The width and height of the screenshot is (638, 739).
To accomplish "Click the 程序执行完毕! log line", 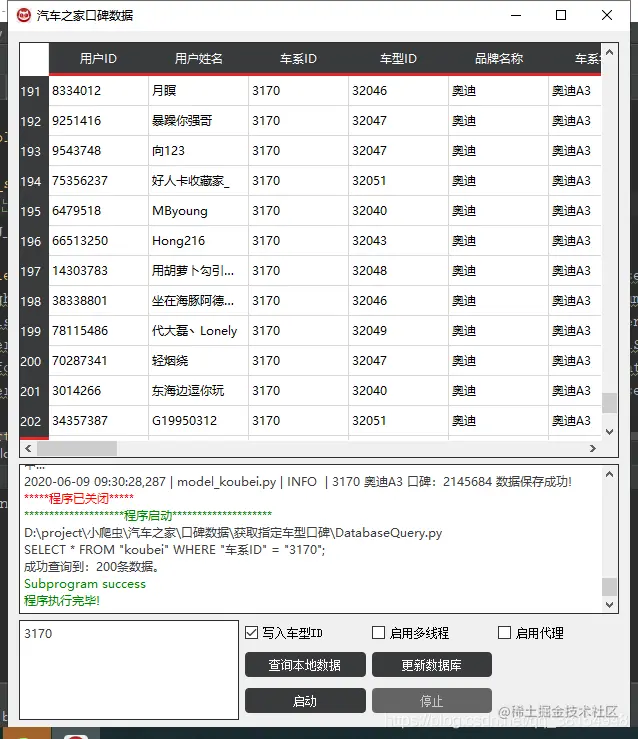I will point(62,600).
